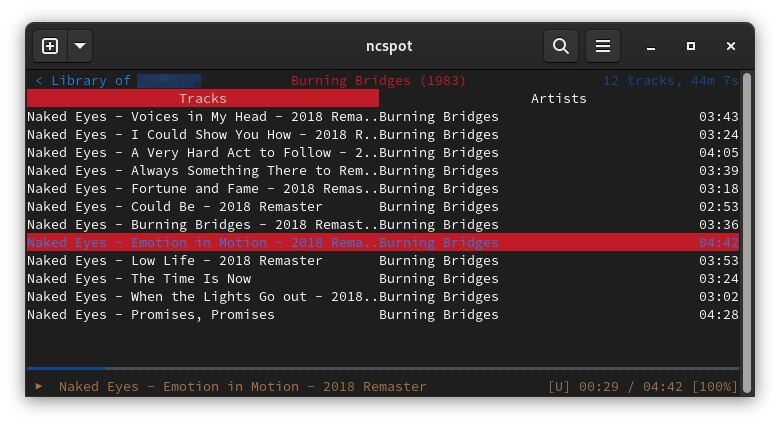Switch to the Artists tab

click(x=558, y=98)
